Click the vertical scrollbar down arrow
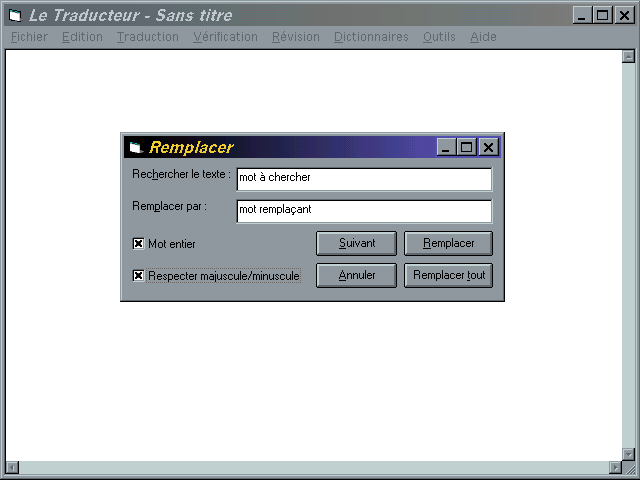This screenshot has height=480, width=640. (x=629, y=454)
